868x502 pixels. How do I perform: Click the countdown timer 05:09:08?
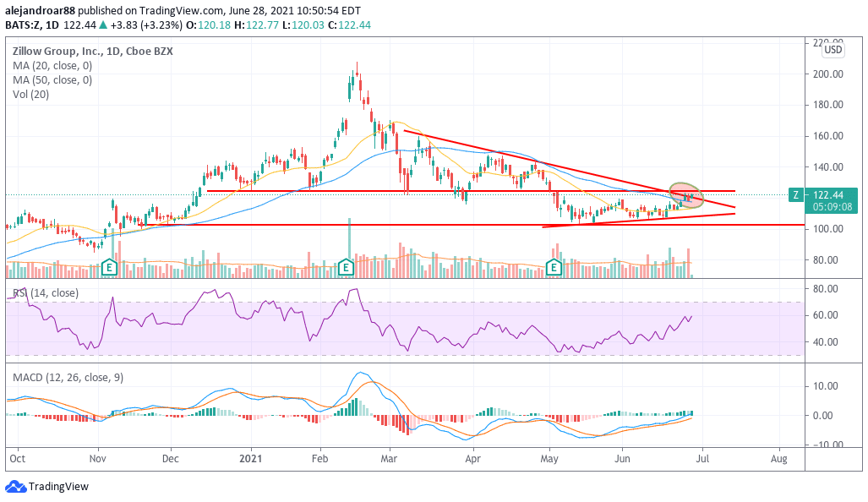tap(832, 207)
